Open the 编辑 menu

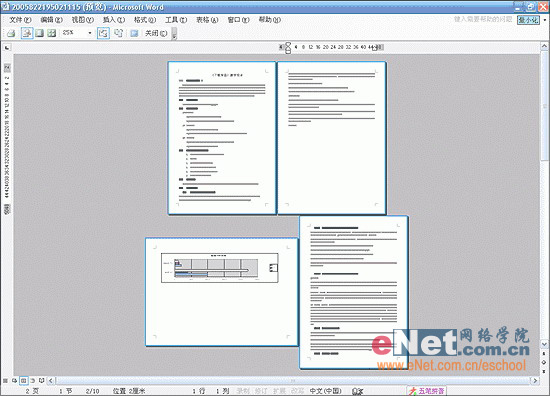click(52, 20)
